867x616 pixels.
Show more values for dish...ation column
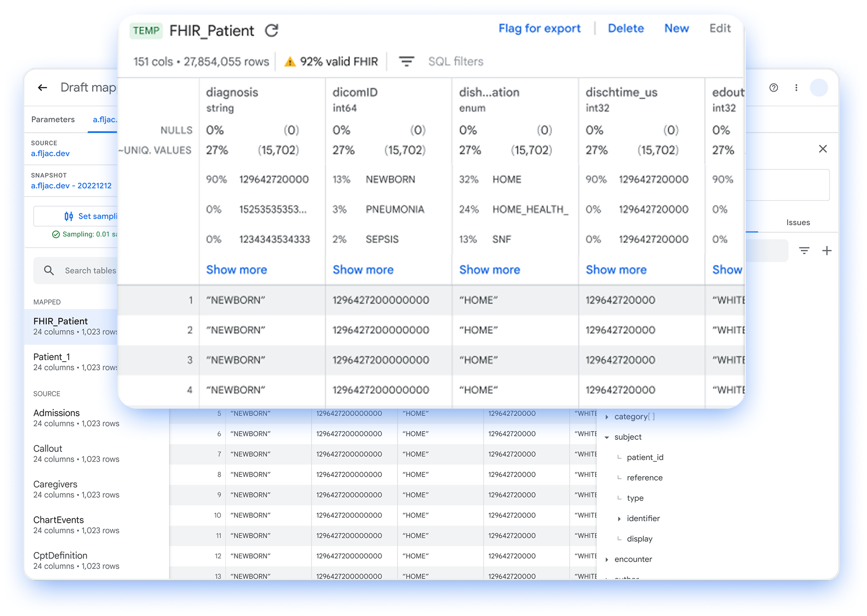(x=490, y=270)
